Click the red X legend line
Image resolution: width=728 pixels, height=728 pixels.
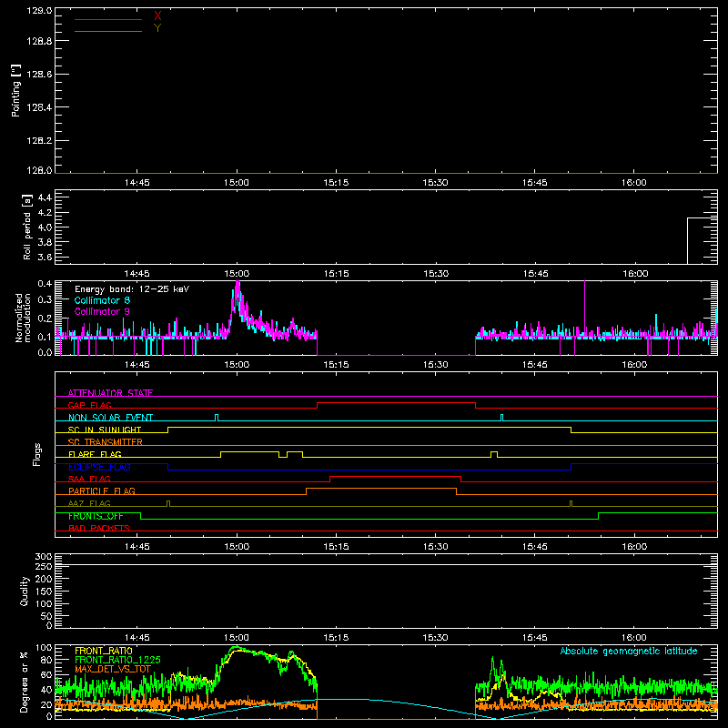pos(108,19)
